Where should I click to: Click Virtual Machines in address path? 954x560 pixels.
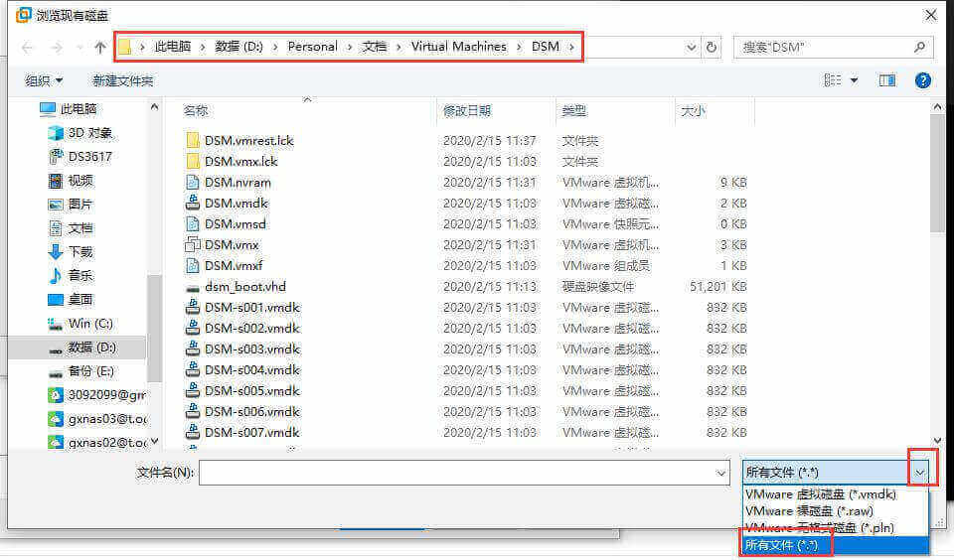(x=459, y=47)
